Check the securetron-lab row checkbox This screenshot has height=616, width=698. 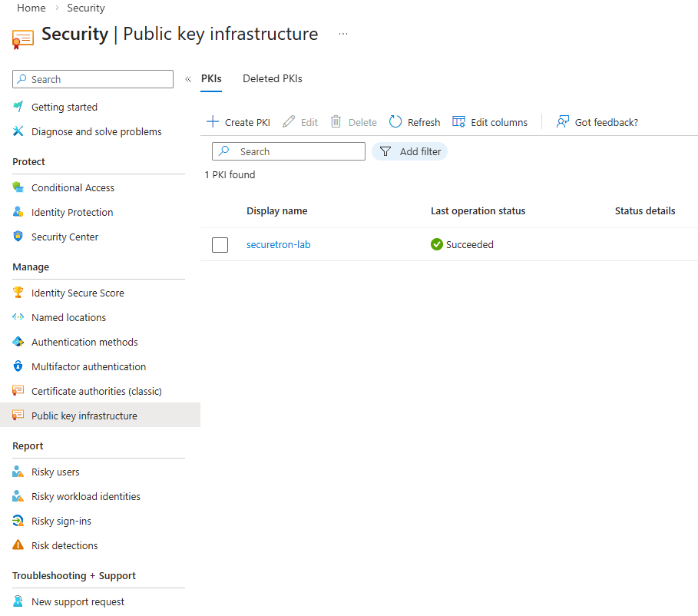click(x=220, y=244)
